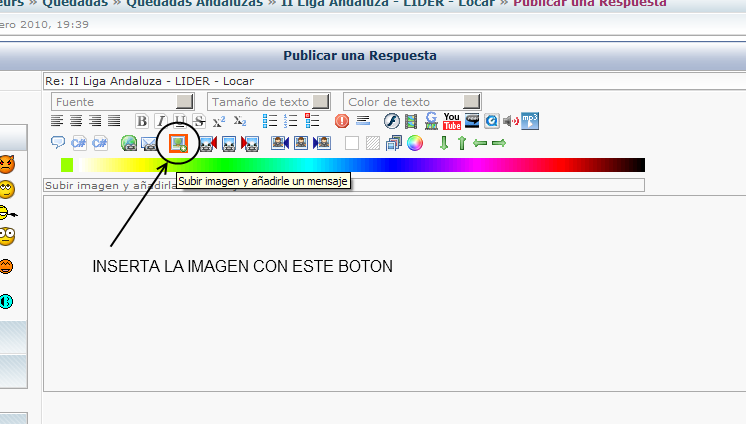Toggle italic (I) formatting
746x424 pixels.
161,121
